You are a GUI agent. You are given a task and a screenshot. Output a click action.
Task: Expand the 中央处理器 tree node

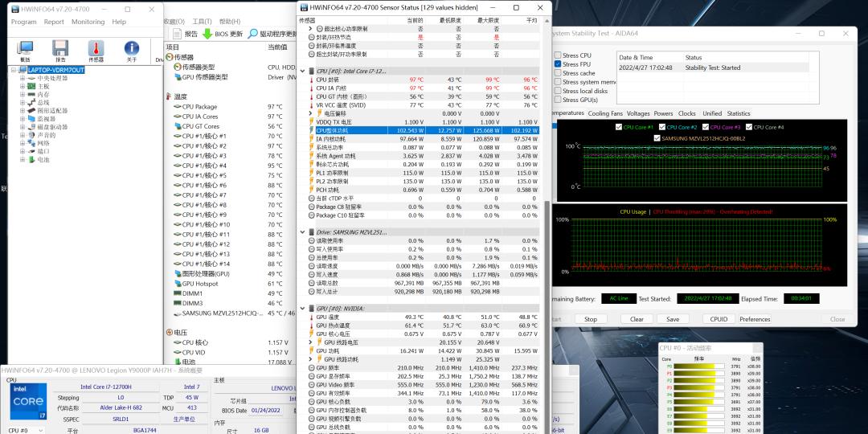pos(23,78)
